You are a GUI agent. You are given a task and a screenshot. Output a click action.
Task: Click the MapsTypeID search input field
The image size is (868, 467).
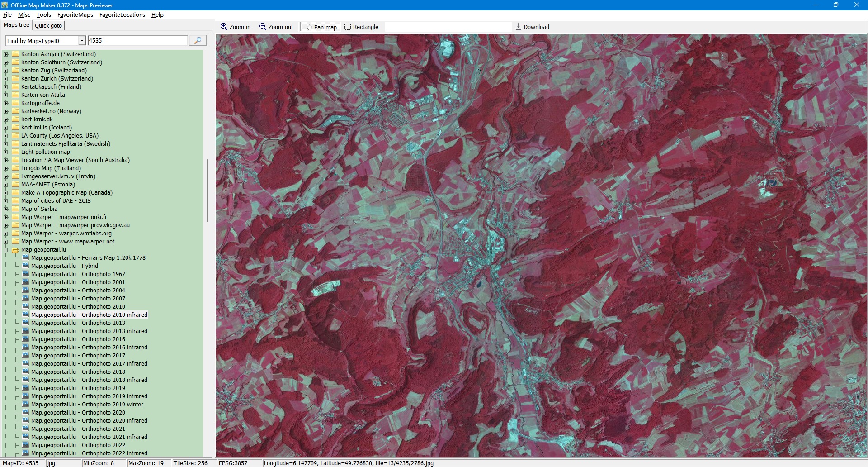coord(137,41)
